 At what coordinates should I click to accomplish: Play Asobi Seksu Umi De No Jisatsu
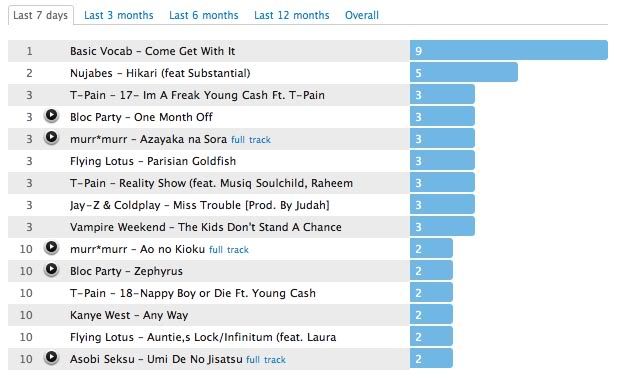click(51, 358)
